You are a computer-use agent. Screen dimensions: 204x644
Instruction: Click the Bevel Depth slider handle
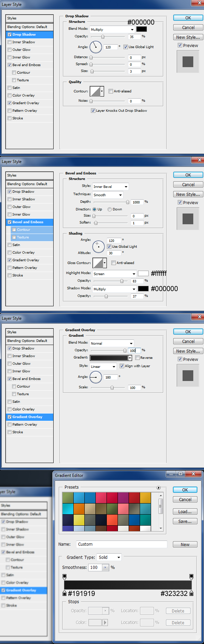click(x=128, y=202)
